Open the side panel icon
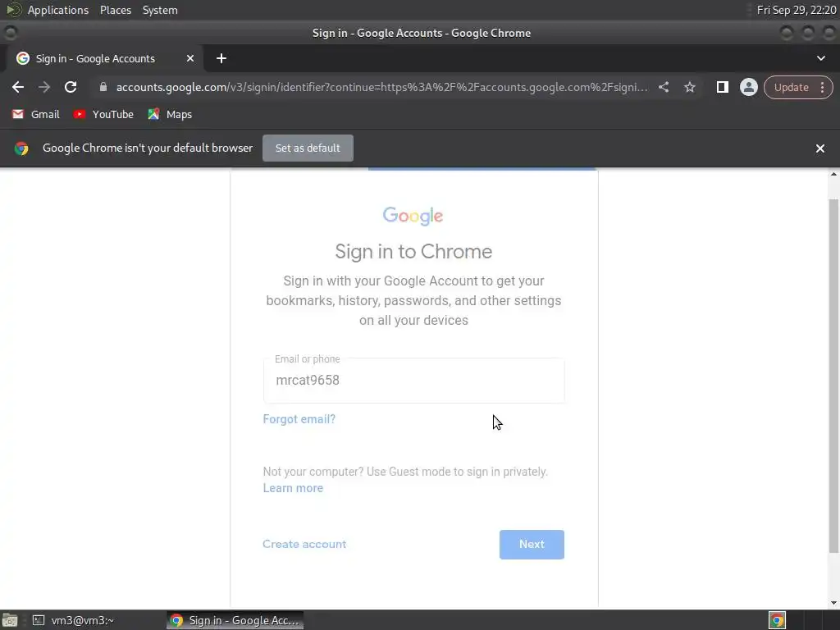This screenshot has height=630, width=840. tap(722, 87)
